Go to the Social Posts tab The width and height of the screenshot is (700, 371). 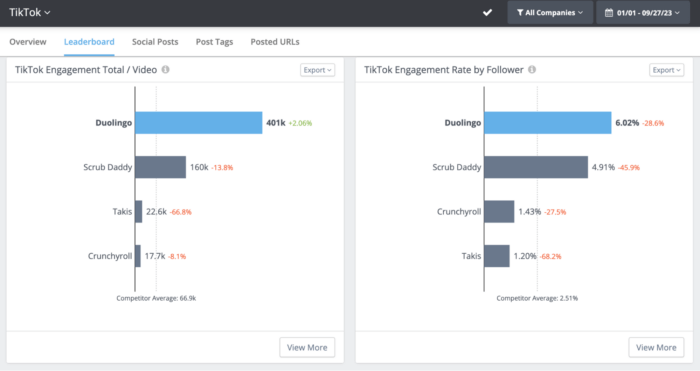tap(155, 42)
